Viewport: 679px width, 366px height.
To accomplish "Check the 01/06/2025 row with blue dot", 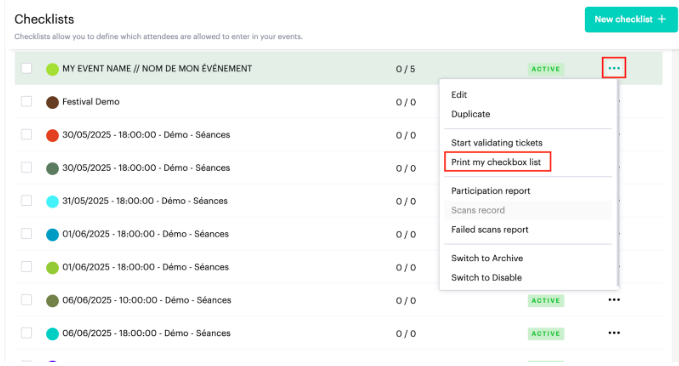I will coord(26,233).
